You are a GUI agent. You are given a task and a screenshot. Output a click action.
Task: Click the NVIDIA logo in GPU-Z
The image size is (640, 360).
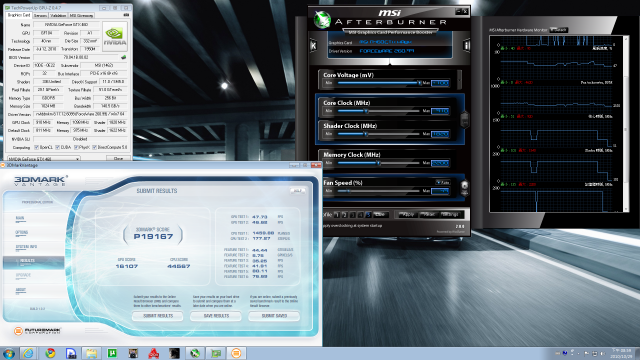[115, 36]
